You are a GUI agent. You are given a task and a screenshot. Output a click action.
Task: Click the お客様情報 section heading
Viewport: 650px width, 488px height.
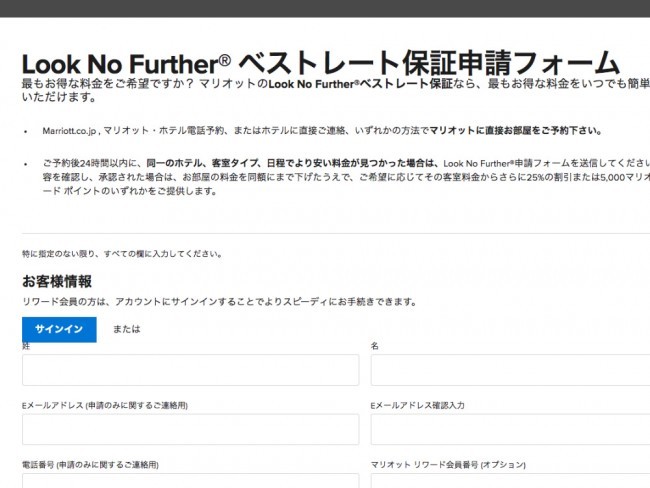pyautogui.click(x=57, y=282)
